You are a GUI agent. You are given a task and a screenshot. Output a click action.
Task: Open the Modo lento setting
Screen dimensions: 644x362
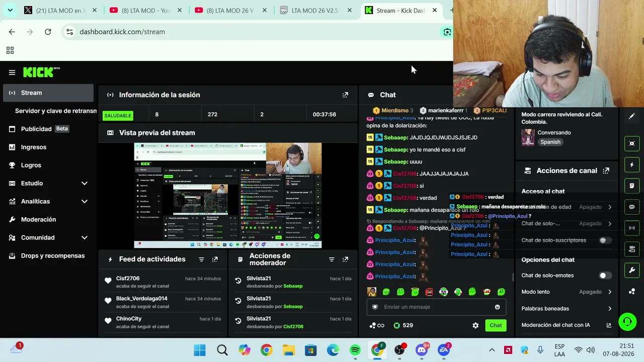(566, 292)
